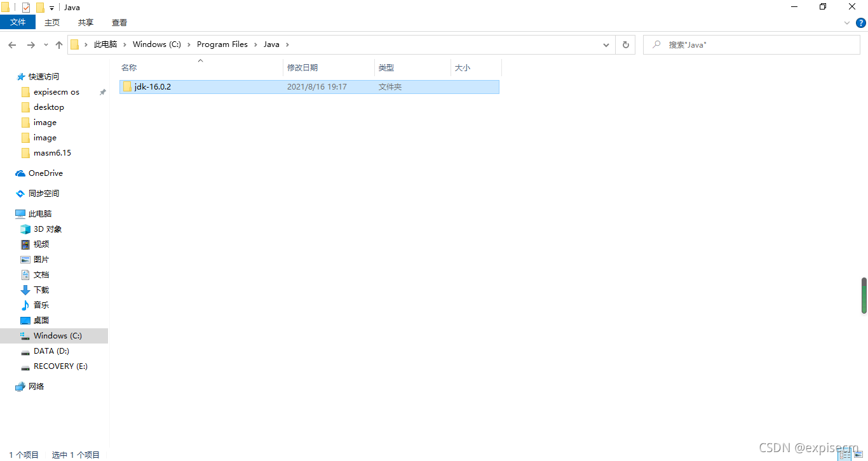This screenshot has width=868, height=461.
Task: Click the 快速访问 star icon
Action: coord(20,77)
